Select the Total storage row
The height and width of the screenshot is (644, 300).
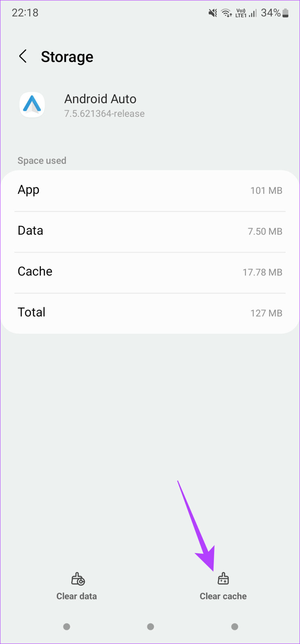point(150,313)
